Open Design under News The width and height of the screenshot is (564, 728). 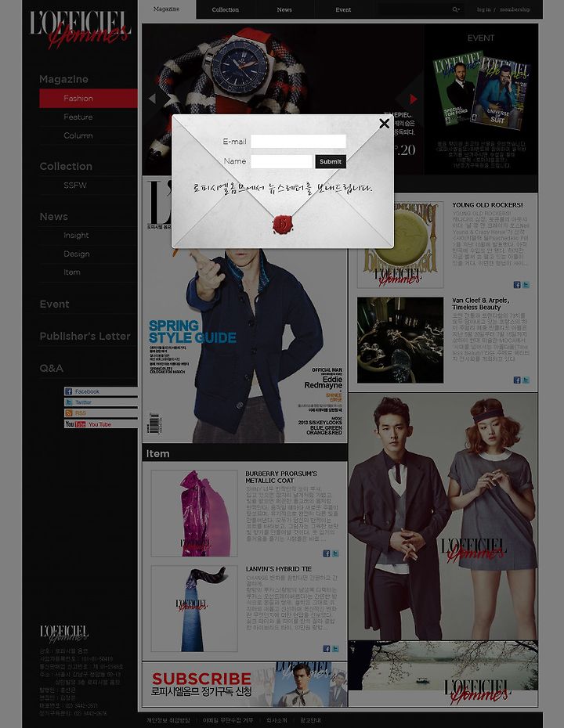77,254
